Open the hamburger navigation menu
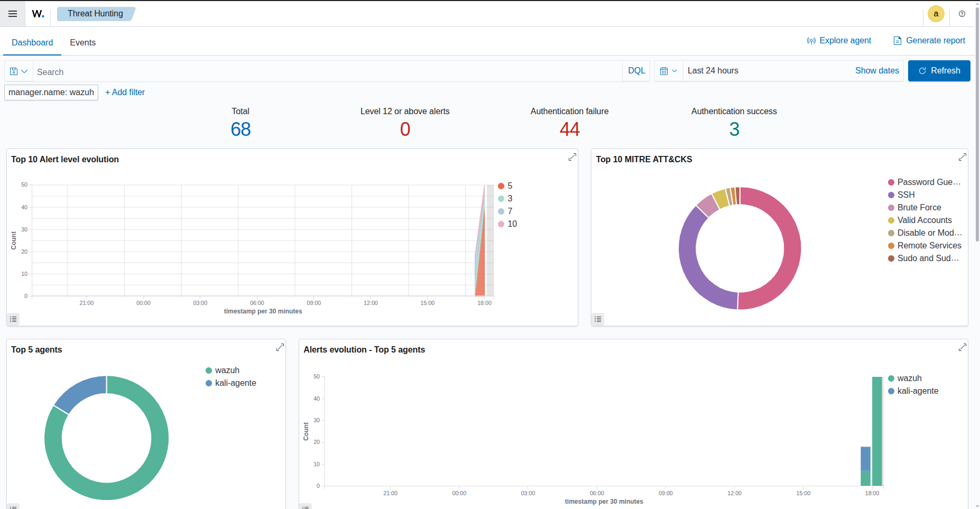Screen dimensions: 980x509 [13, 14]
